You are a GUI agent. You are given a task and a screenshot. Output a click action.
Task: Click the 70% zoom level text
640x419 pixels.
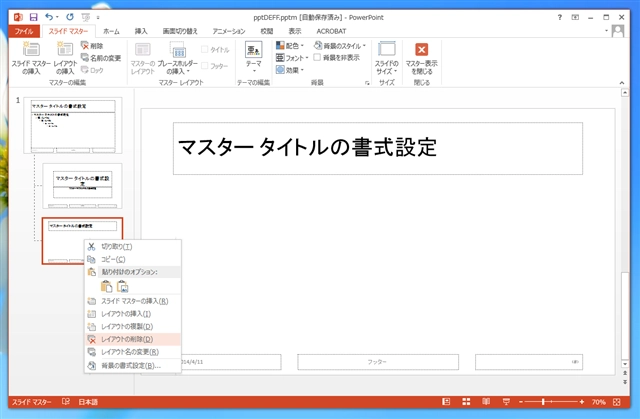[x=599, y=402]
